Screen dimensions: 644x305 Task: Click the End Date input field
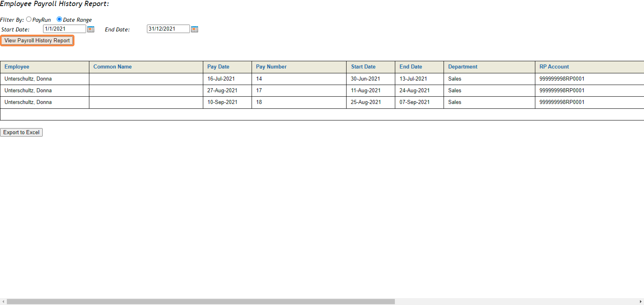coord(168,29)
